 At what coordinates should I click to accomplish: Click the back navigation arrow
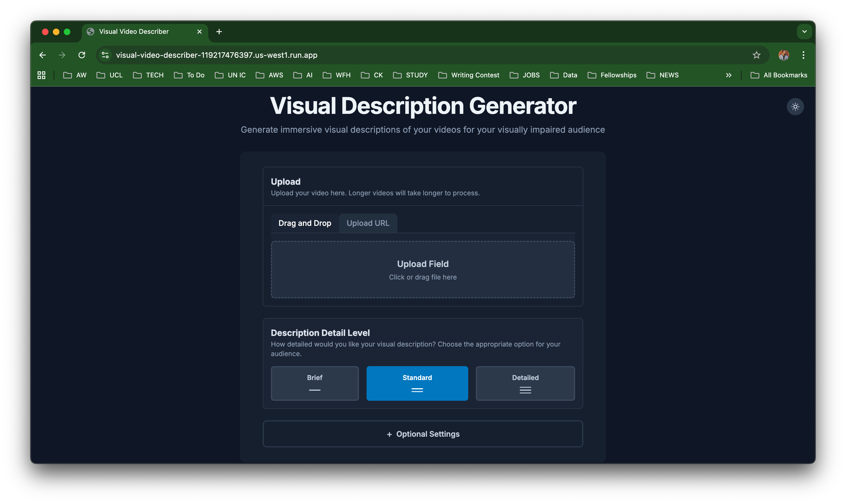[43, 55]
